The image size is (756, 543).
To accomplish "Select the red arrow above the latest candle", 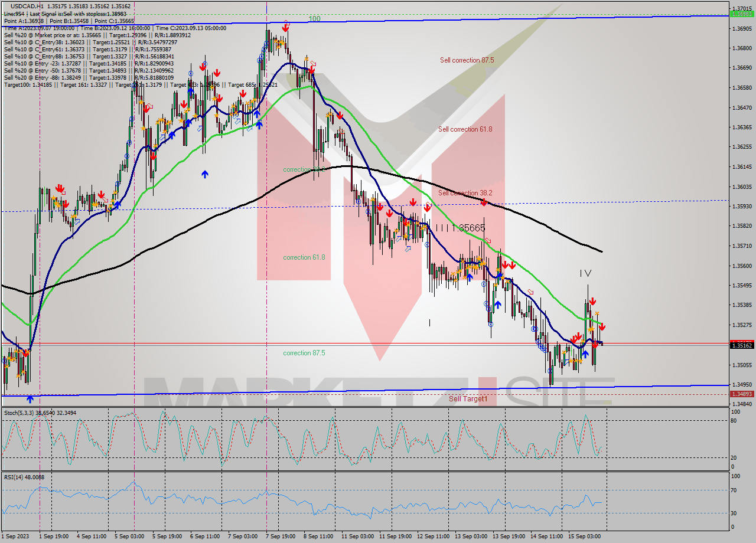I will (x=602, y=326).
